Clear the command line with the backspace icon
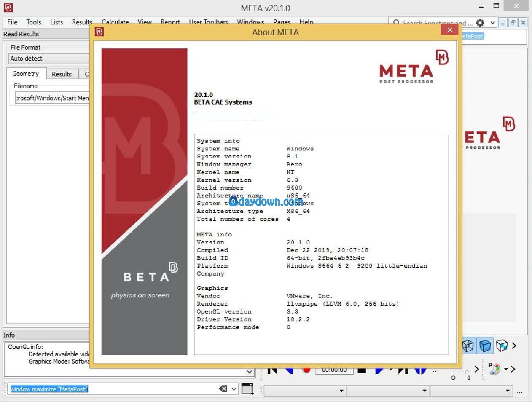 tap(223, 389)
